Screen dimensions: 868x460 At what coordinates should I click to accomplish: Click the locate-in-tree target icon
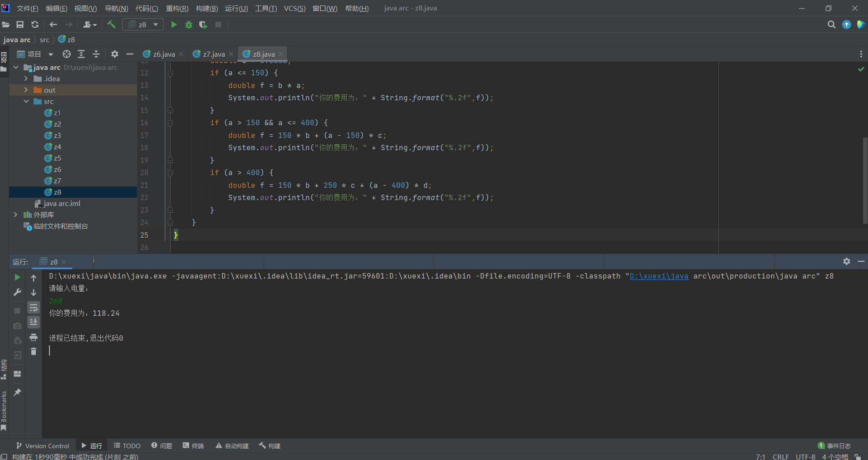point(67,54)
